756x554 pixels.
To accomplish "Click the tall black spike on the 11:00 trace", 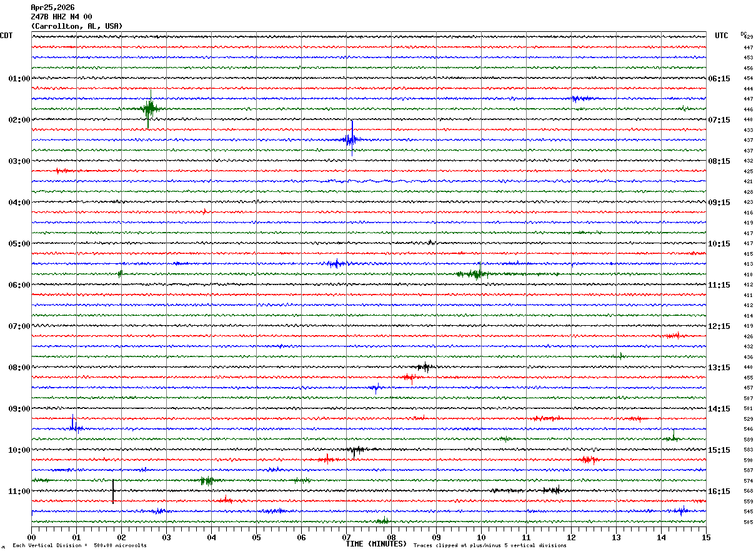I will click(113, 491).
